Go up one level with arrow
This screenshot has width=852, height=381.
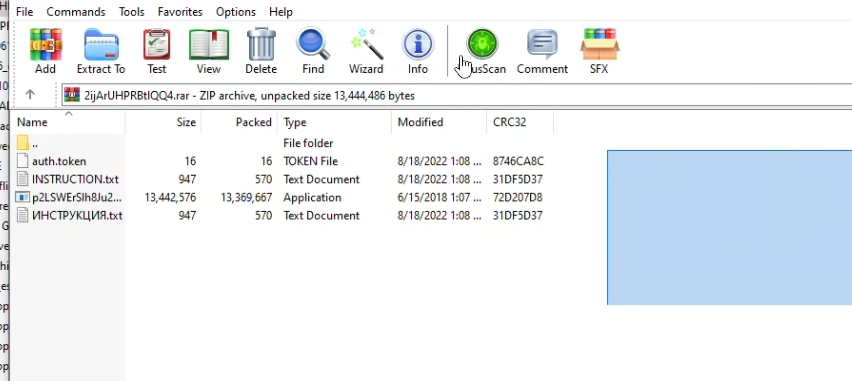(30, 95)
